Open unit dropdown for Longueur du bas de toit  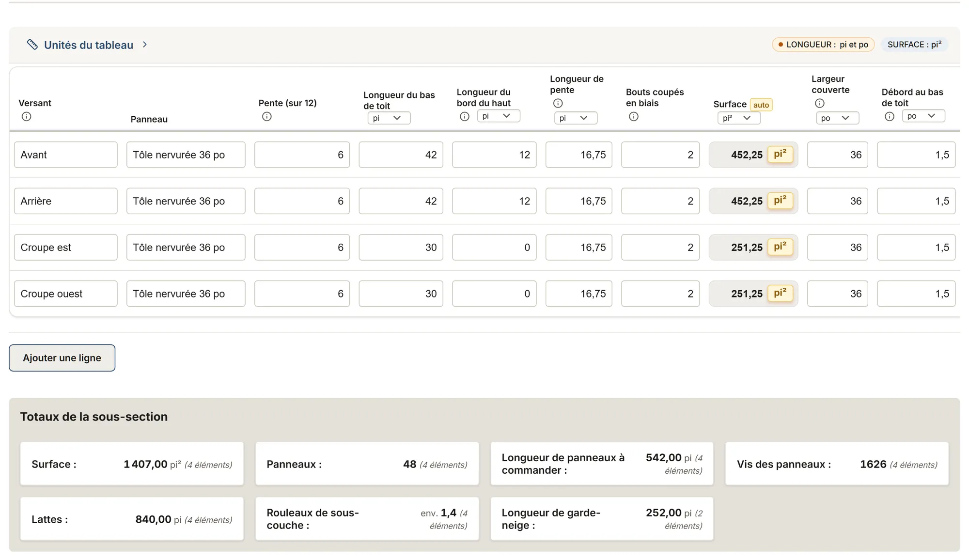(x=389, y=118)
